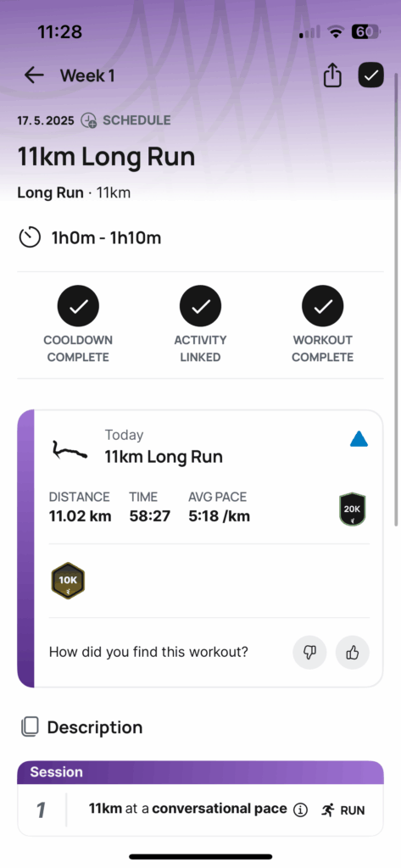The image size is (401, 868).
Task: Open the Schedule calendar icon
Action: point(89,120)
